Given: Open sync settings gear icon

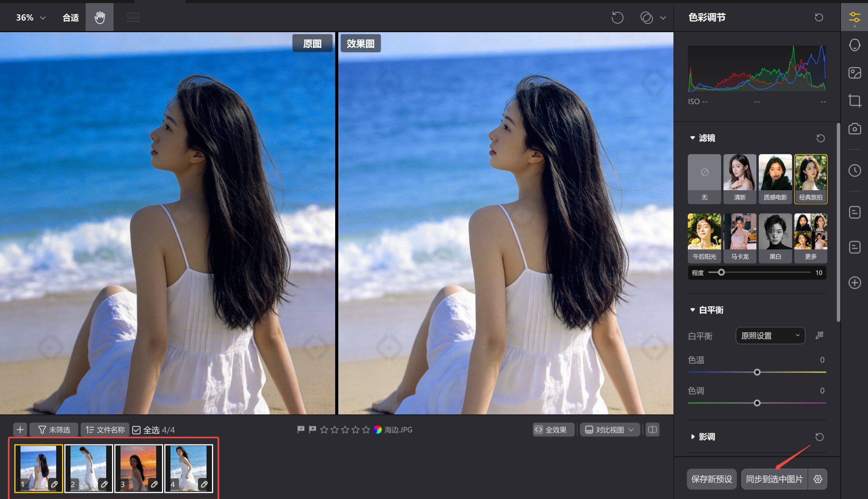Looking at the screenshot, I should coord(818,479).
